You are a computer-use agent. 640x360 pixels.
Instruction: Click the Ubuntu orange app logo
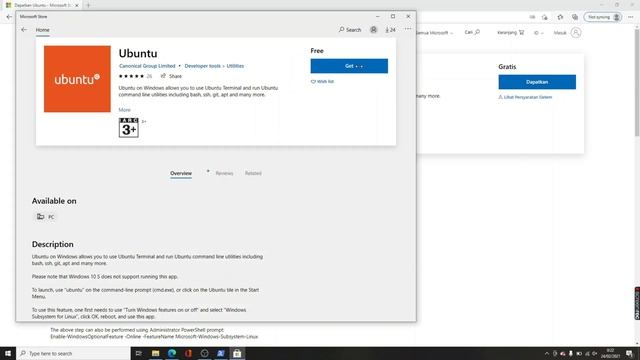click(77, 79)
